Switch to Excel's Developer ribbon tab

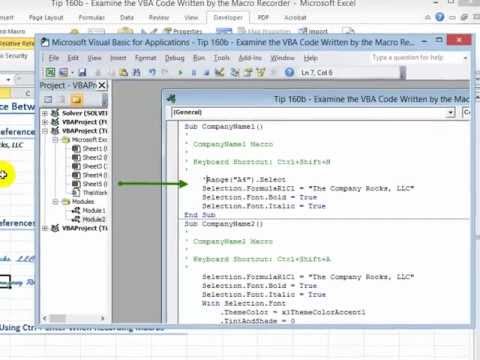(x=228, y=17)
